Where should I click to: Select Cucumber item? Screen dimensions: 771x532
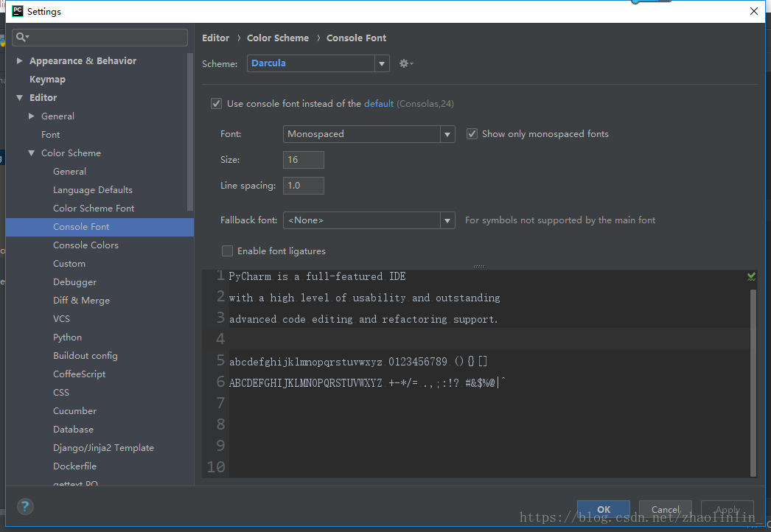click(x=74, y=411)
